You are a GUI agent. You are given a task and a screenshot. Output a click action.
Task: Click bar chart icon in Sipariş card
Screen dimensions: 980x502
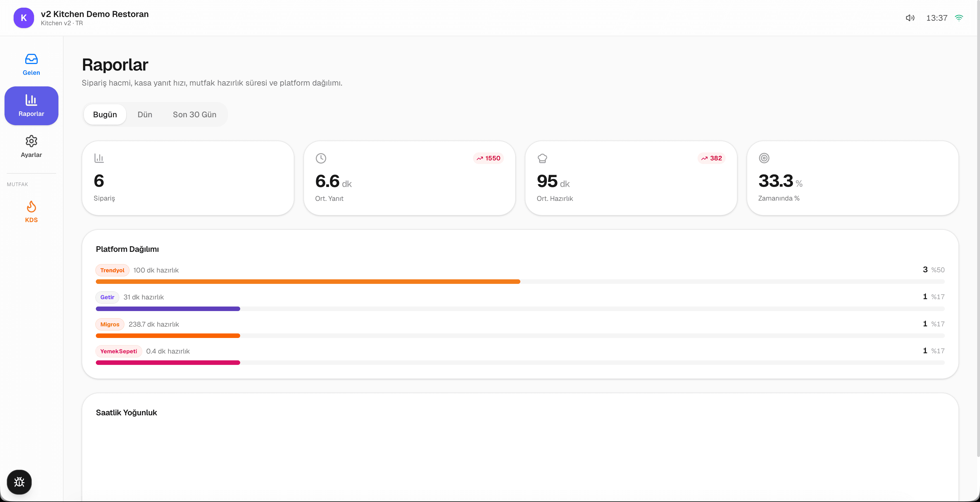point(99,158)
